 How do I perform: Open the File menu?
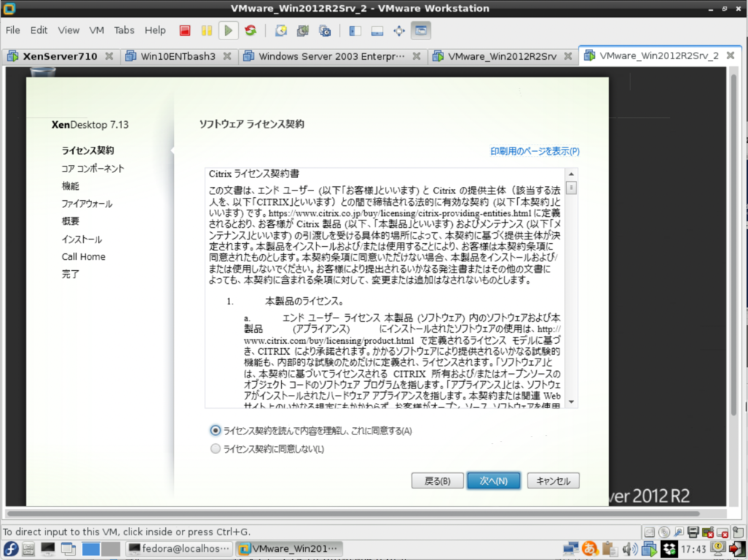click(13, 31)
